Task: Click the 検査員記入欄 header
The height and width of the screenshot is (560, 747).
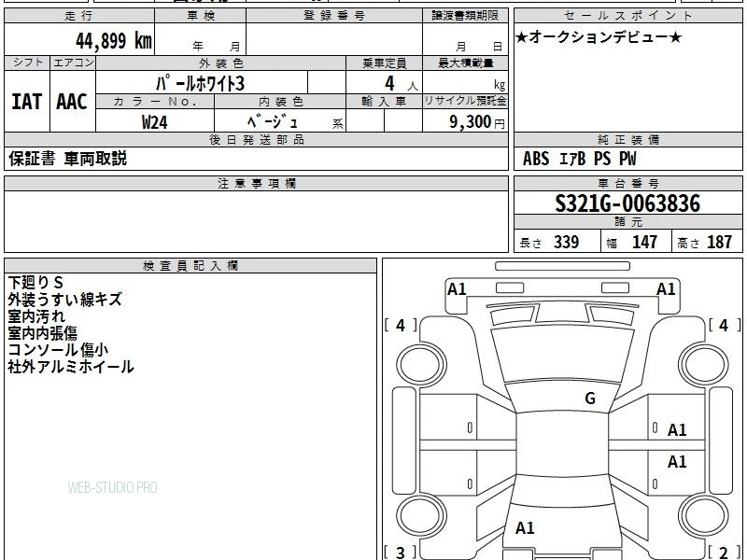Action: tap(190, 266)
